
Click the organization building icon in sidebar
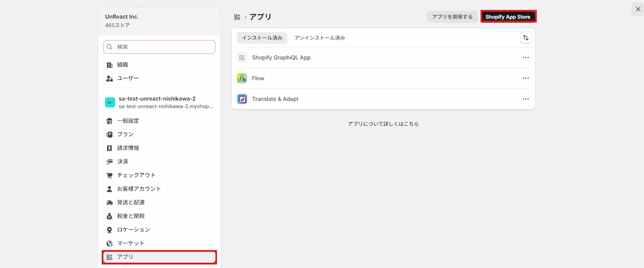coord(109,65)
